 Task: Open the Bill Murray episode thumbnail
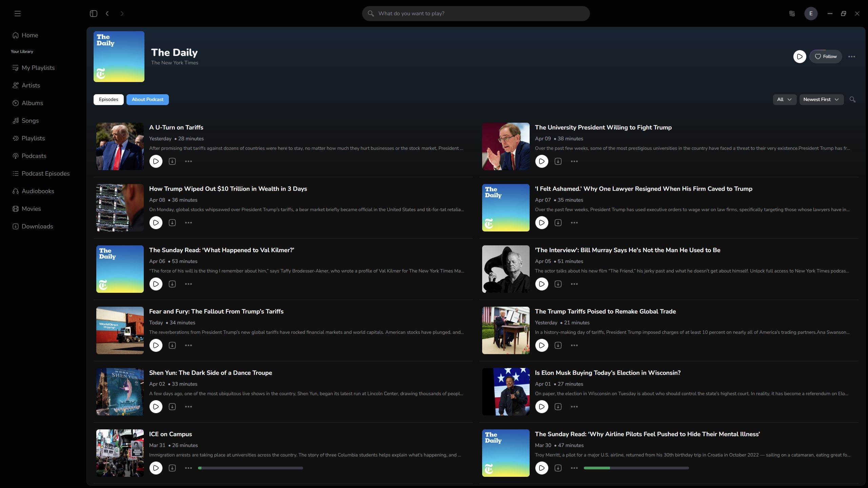(x=506, y=269)
